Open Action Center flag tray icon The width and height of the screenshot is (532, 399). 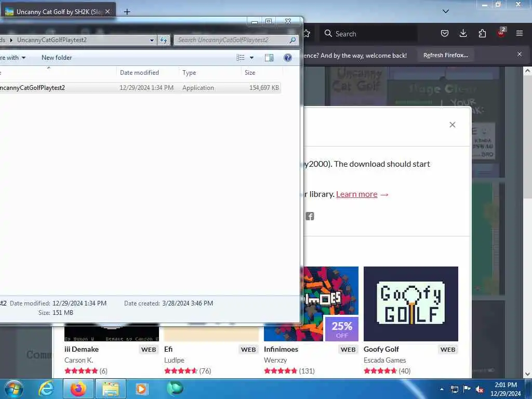(467, 389)
